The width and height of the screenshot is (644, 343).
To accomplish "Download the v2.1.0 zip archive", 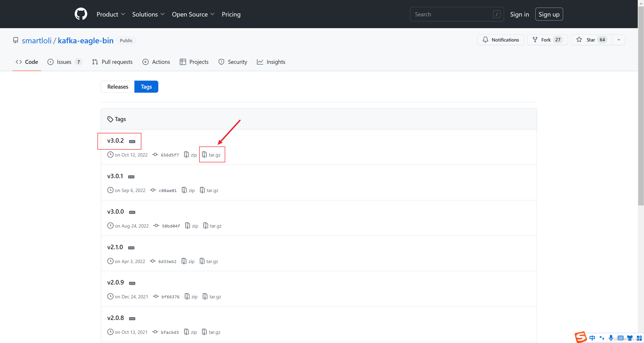I will click(x=188, y=261).
